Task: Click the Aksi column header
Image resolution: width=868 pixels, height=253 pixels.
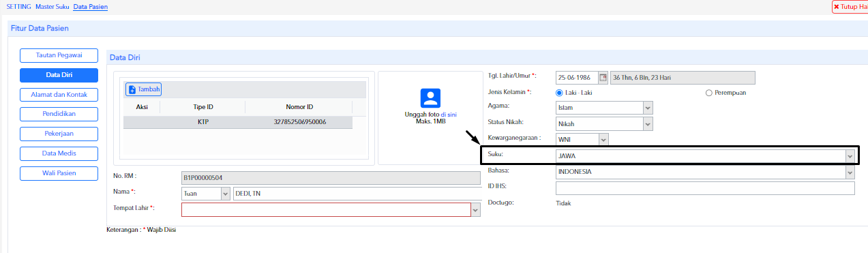Action: [143, 107]
